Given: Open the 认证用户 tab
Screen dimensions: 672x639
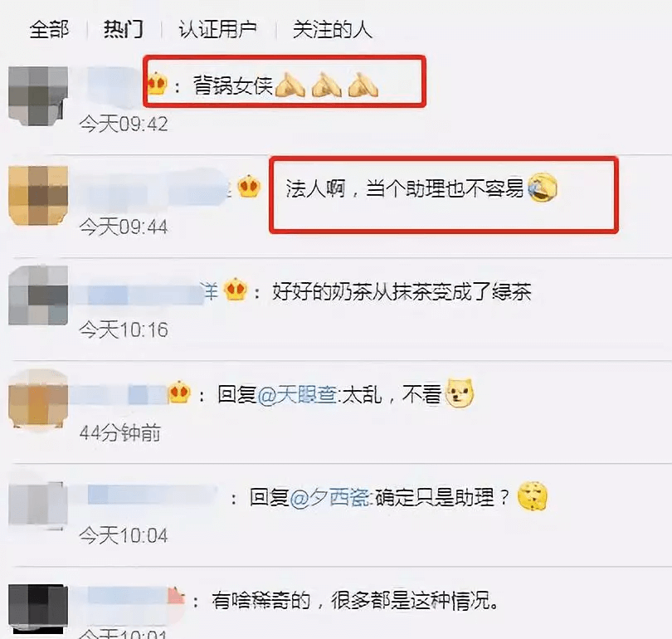Looking at the screenshot, I should 217,30.
